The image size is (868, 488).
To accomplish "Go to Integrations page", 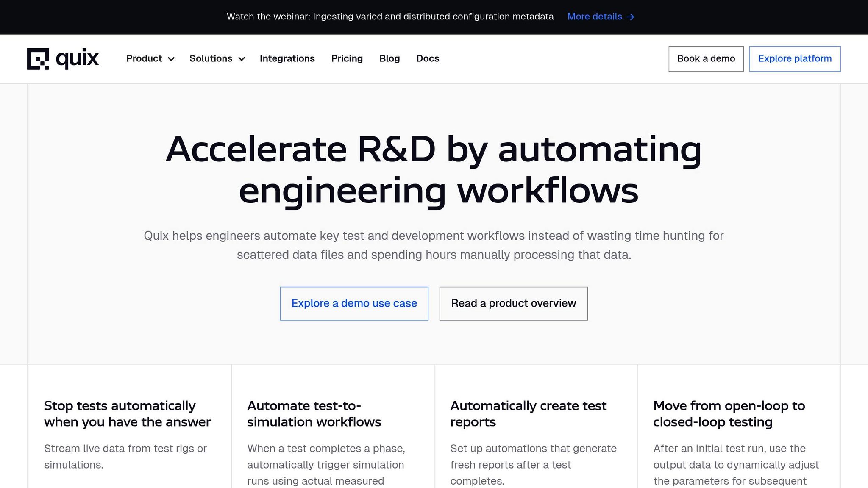I will 287,58.
